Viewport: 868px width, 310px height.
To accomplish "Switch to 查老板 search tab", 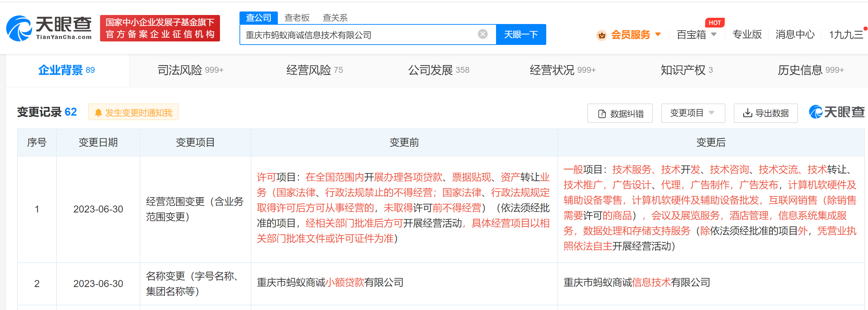I will point(297,17).
